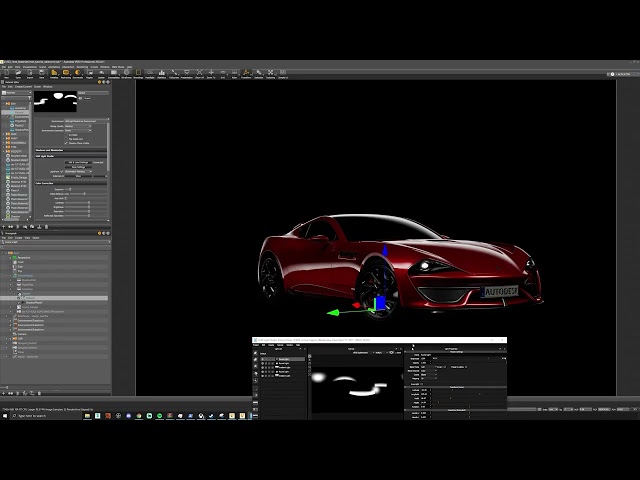Click the Presentation toolbar icon
The height and width of the screenshot is (480, 640).
(187, 73)
